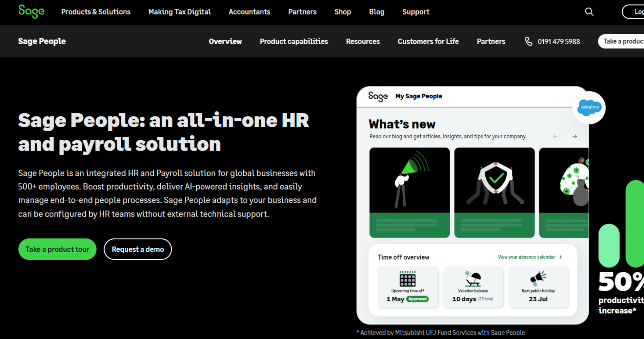644x339 pixels.
Task: Open Making Tax Digital menu
Action: click(x=179, y=12)
